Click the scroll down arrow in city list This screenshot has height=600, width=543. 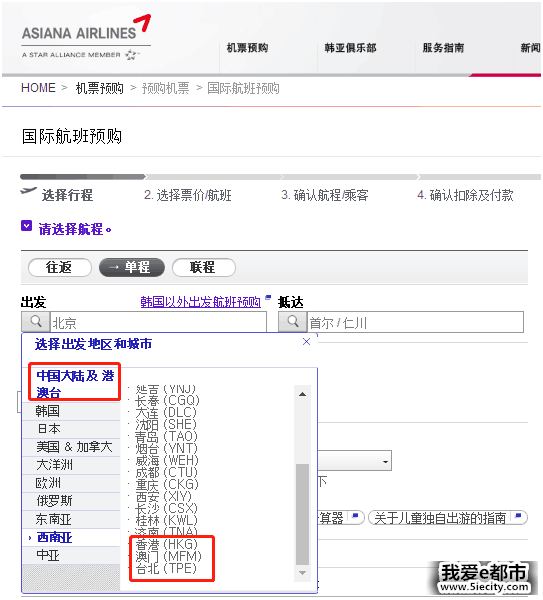point(302,573)
